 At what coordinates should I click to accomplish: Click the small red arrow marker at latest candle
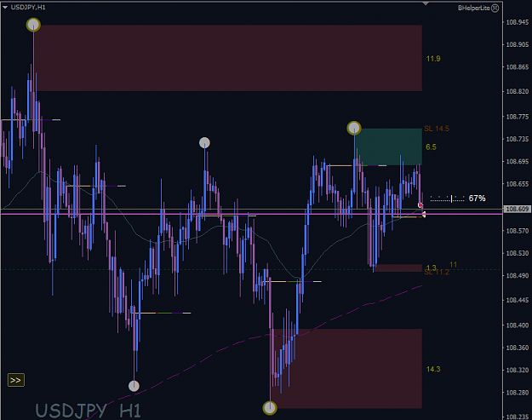[x=420, y=205]
